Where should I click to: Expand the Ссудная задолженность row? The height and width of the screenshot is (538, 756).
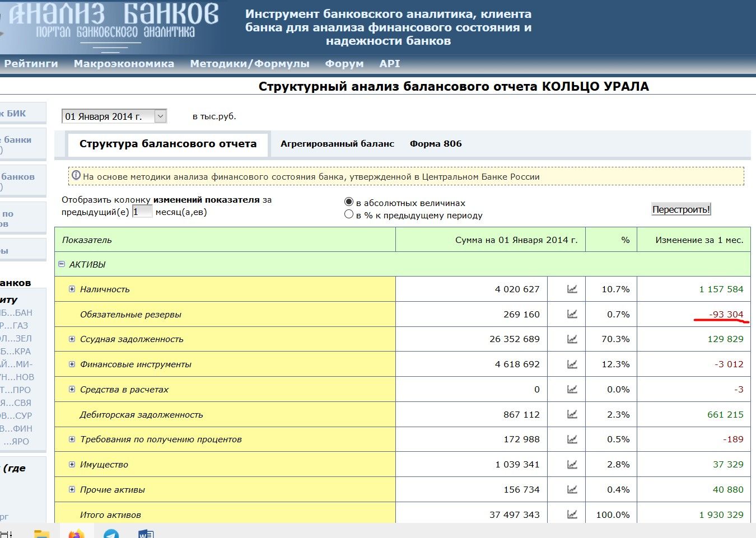(72, 339)
